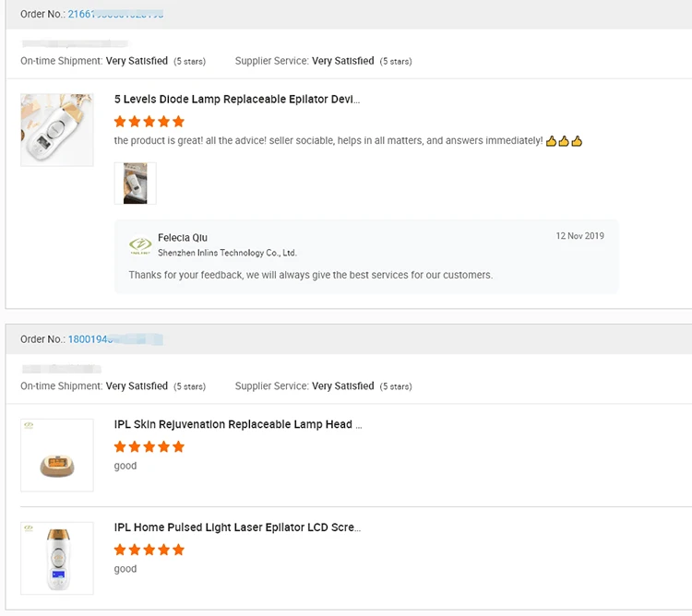This screenshot has height=616, width=692.
Task: Click the star rating under the IPL Laser Epilator
Action: (x=149, y=550)
